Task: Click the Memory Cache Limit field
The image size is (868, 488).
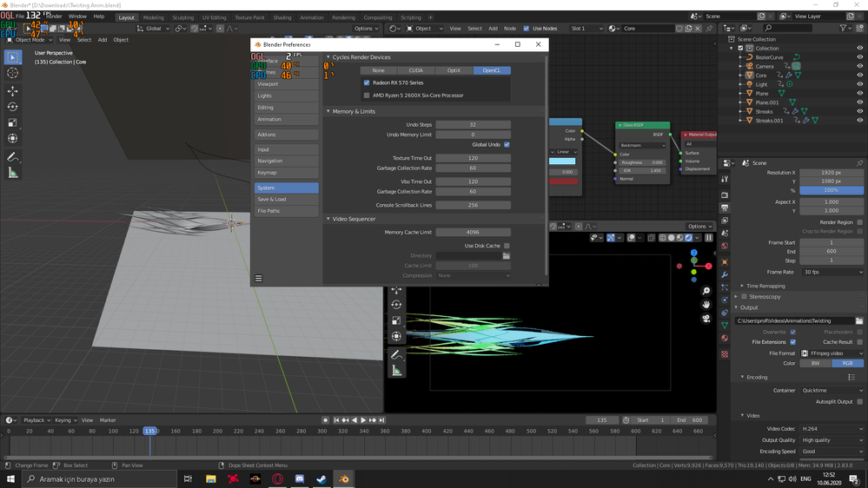Action: pyautogui.click(x=473, y=233)
